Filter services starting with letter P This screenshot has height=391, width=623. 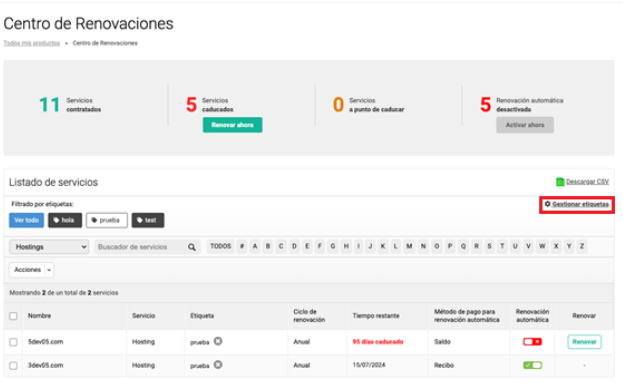[450, 246]
